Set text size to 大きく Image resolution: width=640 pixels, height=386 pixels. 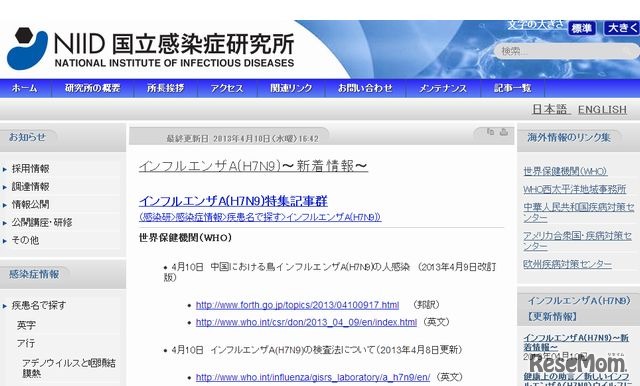click(x=622, y=28)
